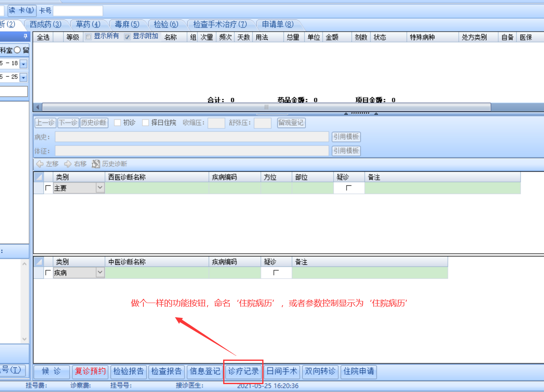Open 诊疗记录

(244, 371)
